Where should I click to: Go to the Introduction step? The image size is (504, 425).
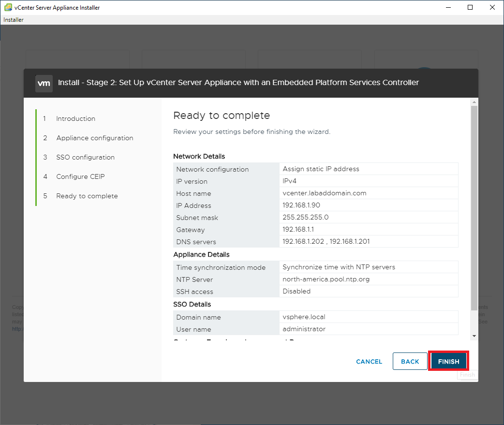click(75, 118)
